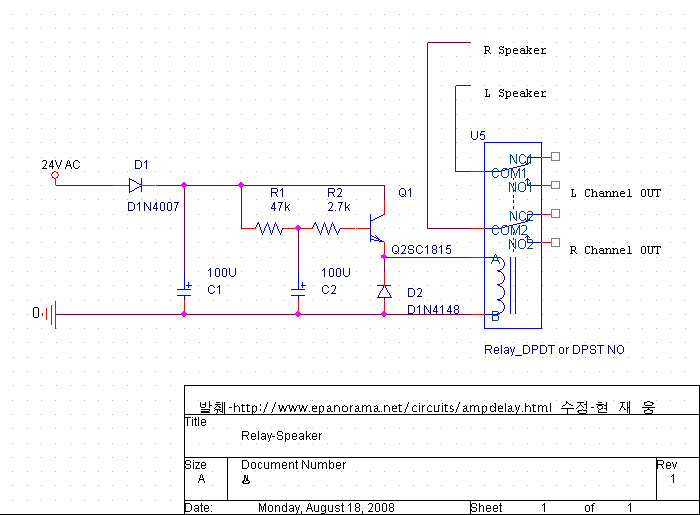
Task: Click the Q2SC1815 transistor part name
Action: pyautogui.click(x=421, y=249)
